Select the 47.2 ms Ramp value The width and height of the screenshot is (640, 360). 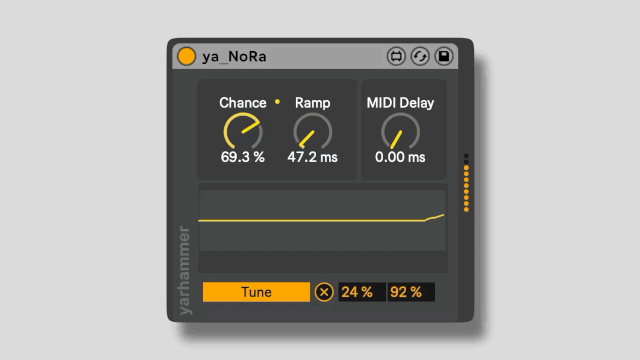click(313, 157)
